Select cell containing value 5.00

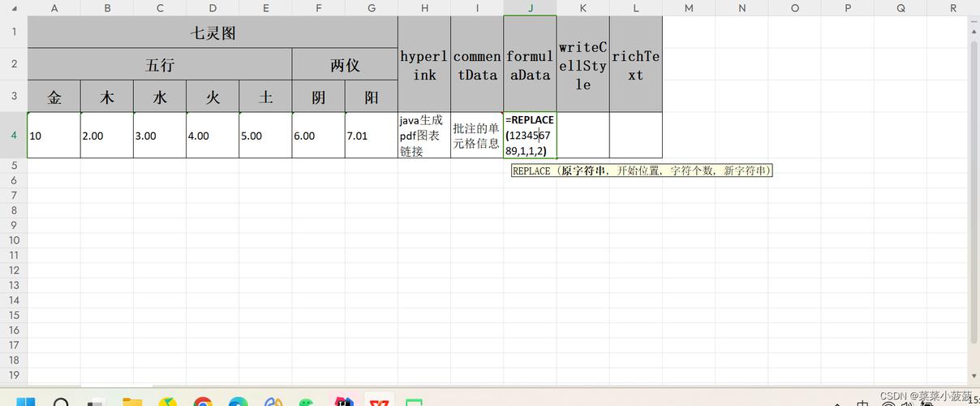point(265,135)
